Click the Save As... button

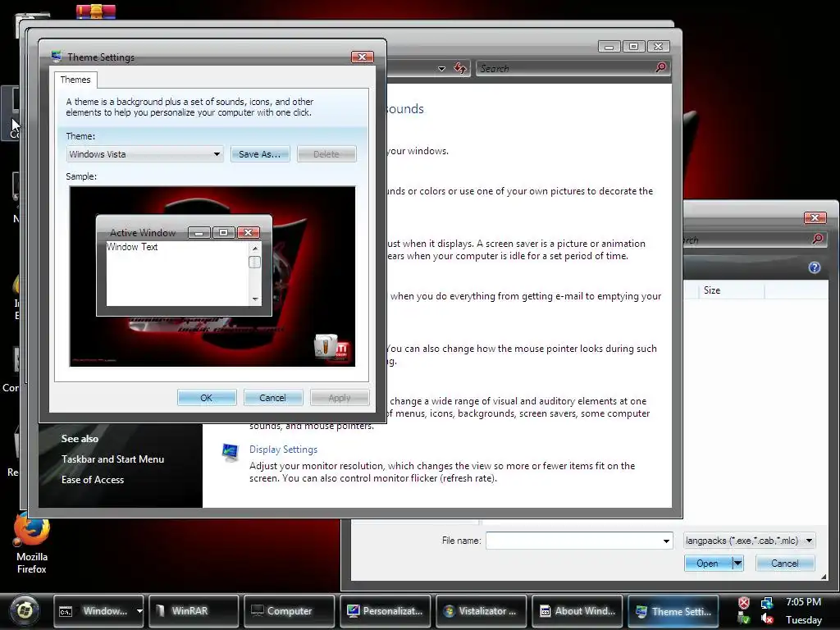pos(260,154)
